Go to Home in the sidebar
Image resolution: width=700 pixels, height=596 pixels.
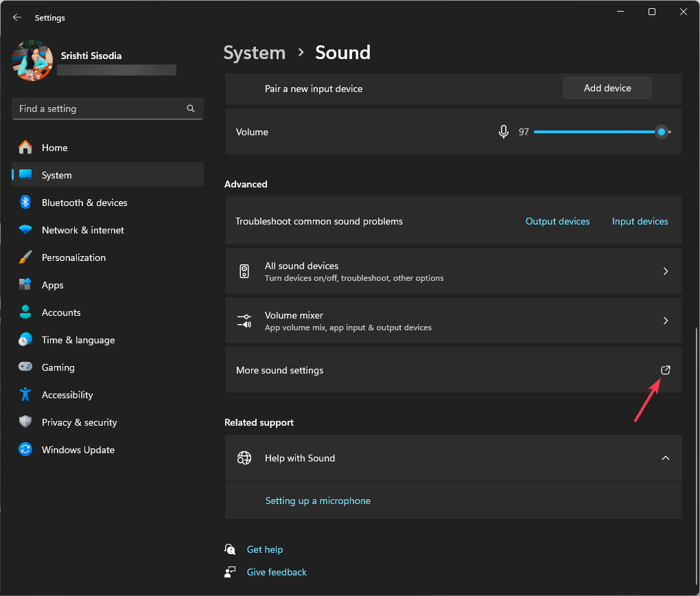click(x=108, y=148)
